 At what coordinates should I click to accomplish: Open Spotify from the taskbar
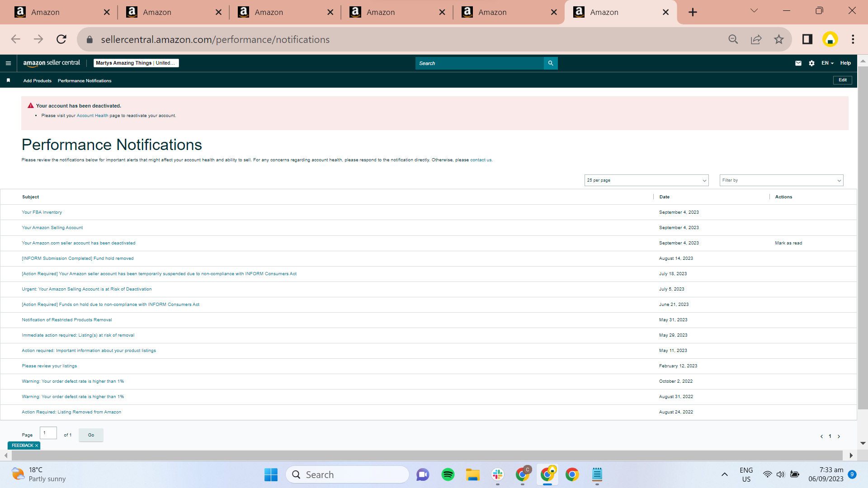click(x=448, y=474)
